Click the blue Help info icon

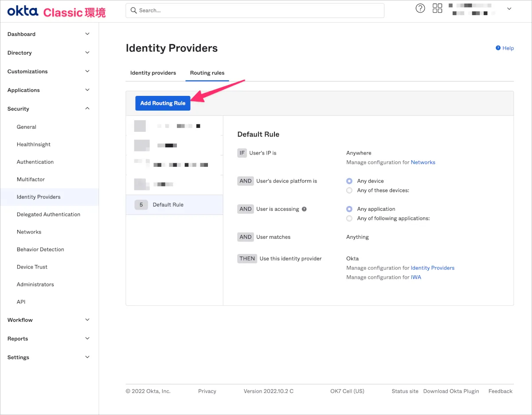click(x=498, y=48)
